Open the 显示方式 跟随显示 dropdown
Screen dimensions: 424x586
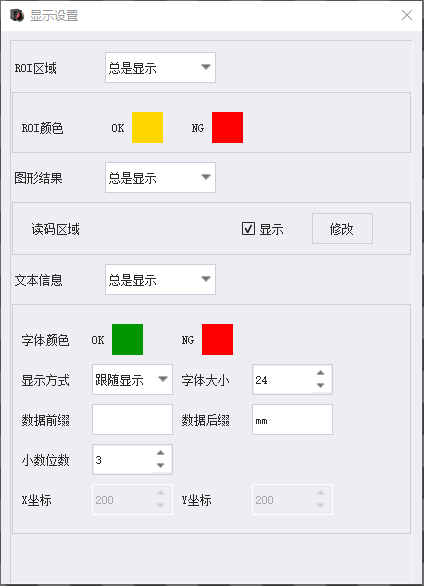132,380
